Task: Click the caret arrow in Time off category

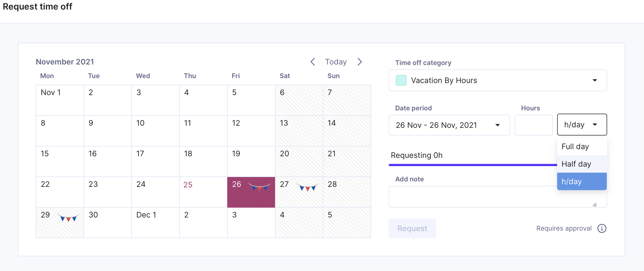Action: click(595, 80)
